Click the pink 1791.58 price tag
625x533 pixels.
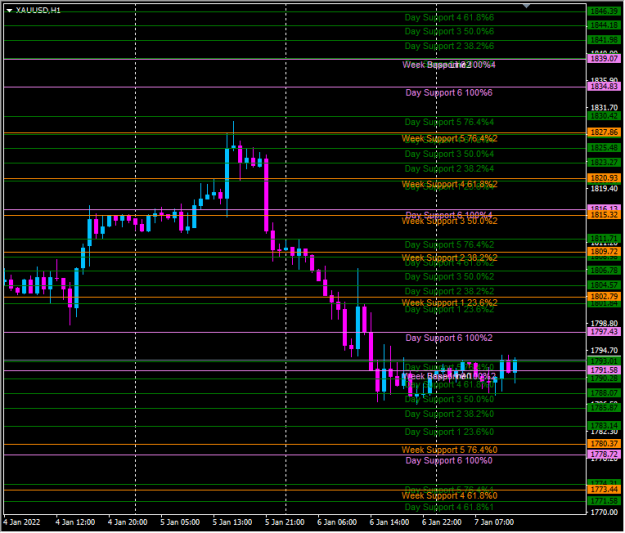tap(604, 370)
